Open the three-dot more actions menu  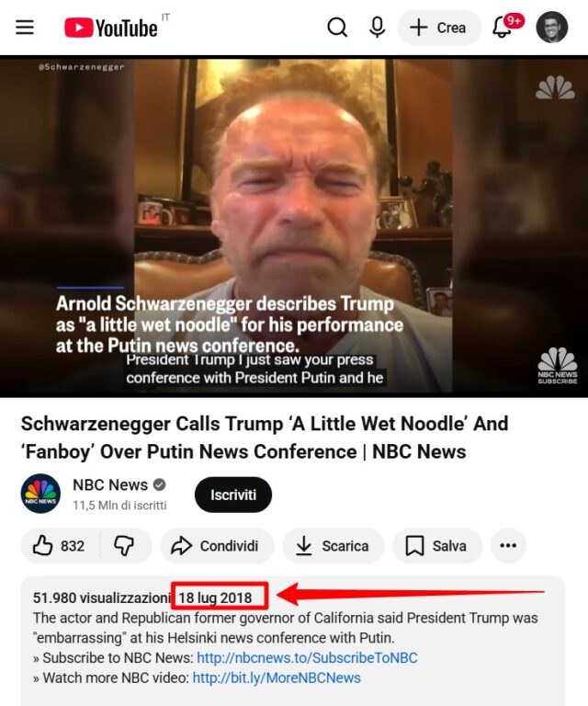point(508,546)
